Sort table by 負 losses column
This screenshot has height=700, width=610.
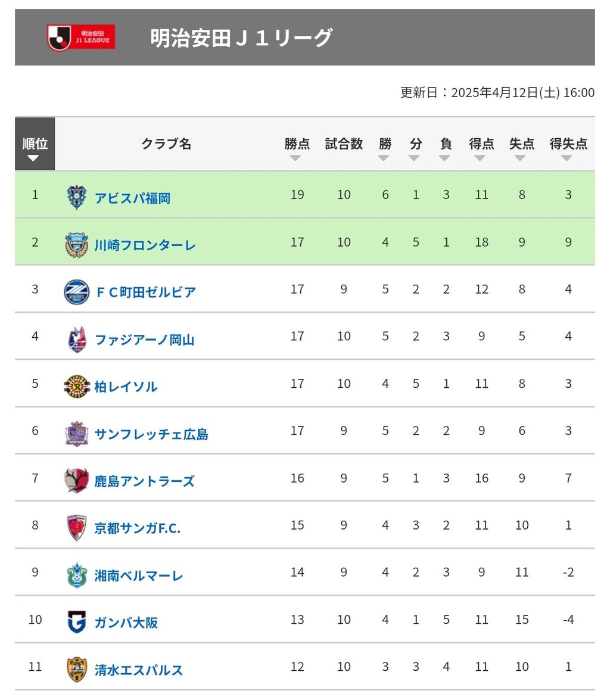[x=446, y=148]
